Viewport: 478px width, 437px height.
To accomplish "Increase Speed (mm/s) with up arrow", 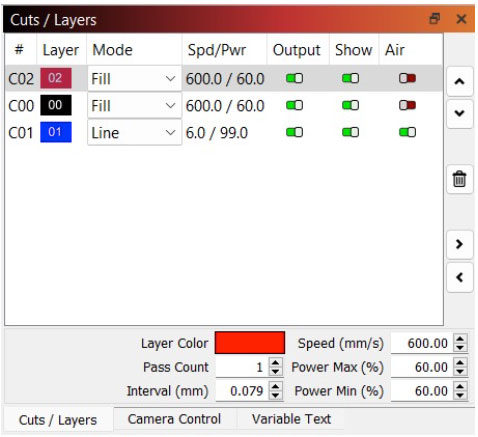I will [460, 339].
